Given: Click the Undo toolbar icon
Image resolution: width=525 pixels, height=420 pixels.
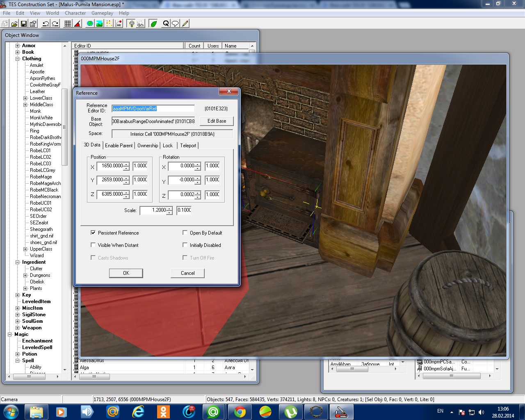Looking at the screenshot, I should pos(46,24).
